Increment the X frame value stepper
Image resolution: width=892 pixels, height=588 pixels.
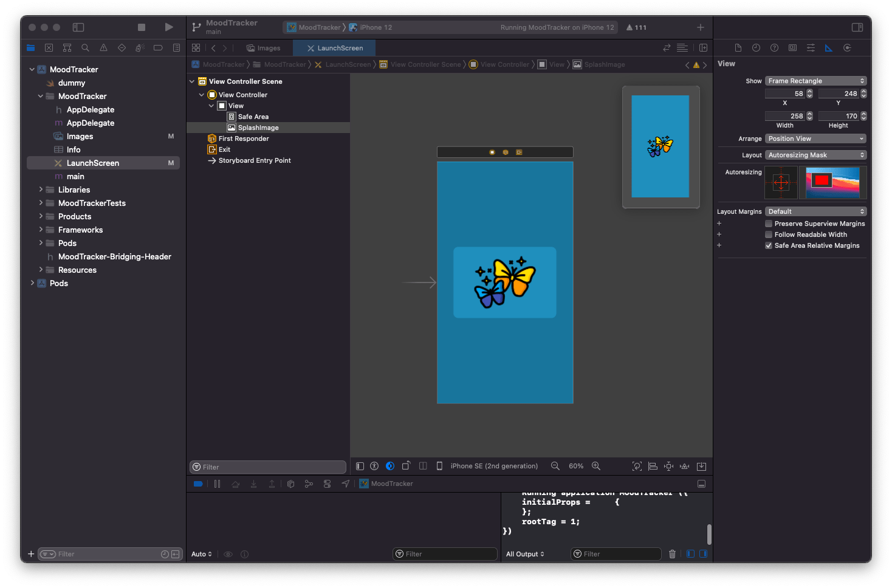click(x=809, y=91)
